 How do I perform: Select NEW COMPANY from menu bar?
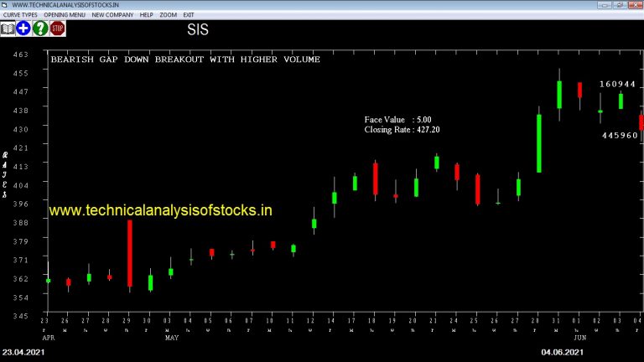tap(112, 15)
